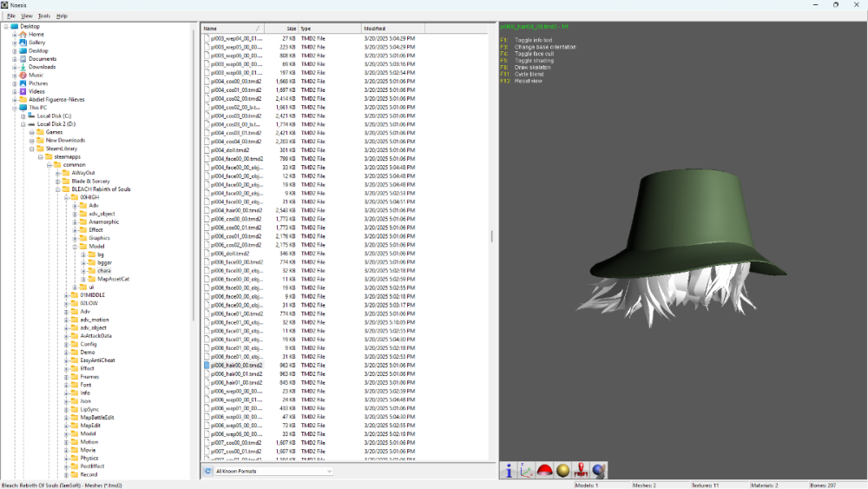The width and height of the screenshot is (868, 489).
Task: Expand the Games folder node
Action: click(31, 132)
